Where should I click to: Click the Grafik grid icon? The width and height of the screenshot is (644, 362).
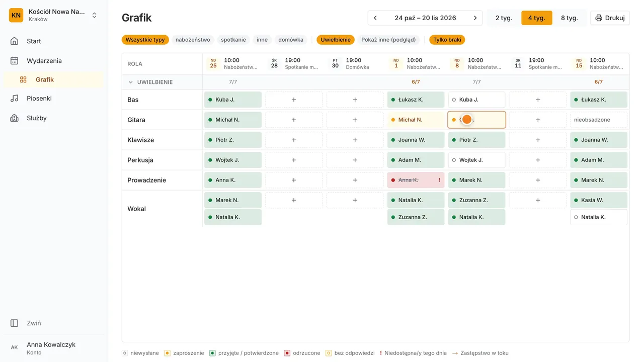(x=23, y=79)
